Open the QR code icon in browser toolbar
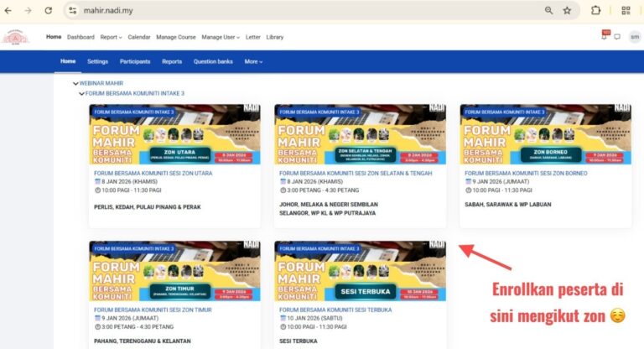 626,10
